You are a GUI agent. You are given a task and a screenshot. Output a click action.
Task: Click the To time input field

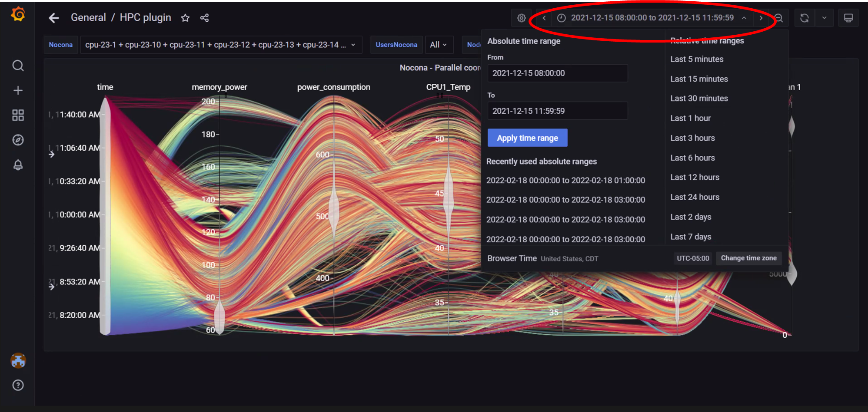pyautogui.click(x=557, y=111)
